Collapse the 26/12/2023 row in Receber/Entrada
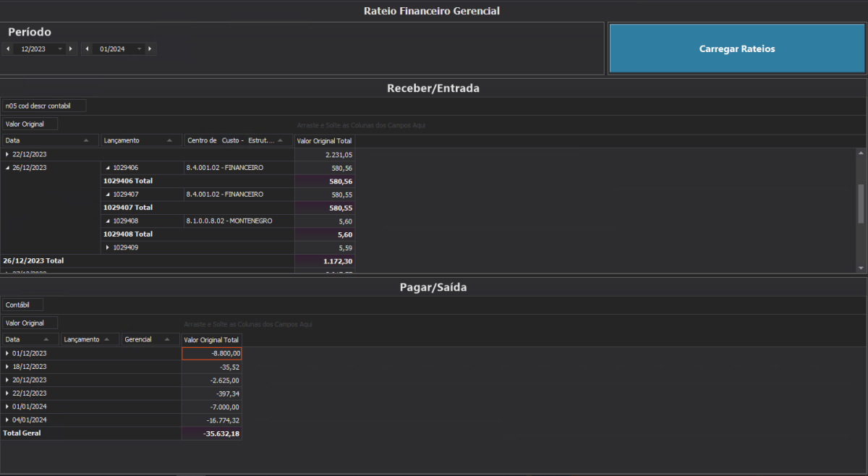Screen dimensions: 868x476 tap(9, 167)
